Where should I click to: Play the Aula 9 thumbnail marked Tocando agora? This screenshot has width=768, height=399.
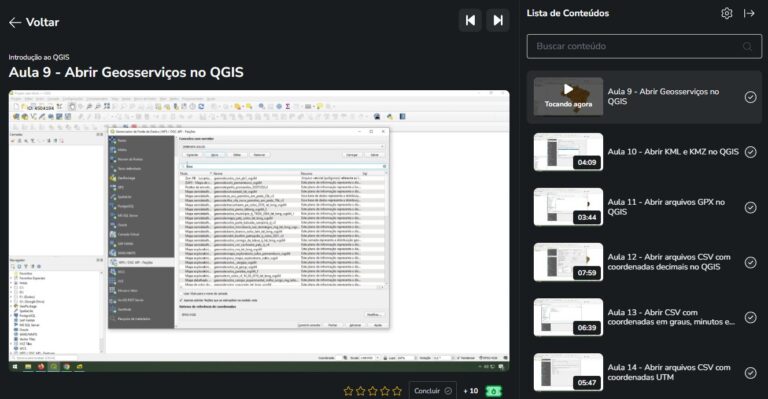click(568, 96)
